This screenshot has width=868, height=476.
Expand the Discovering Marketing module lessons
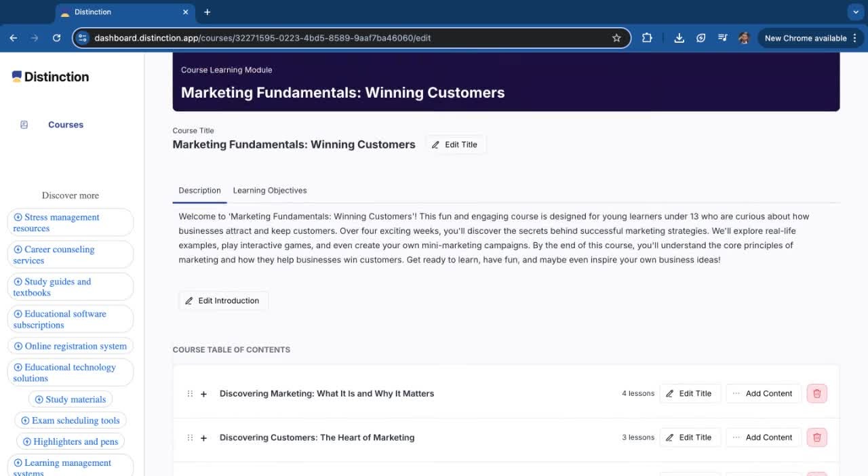pos(203,394)
